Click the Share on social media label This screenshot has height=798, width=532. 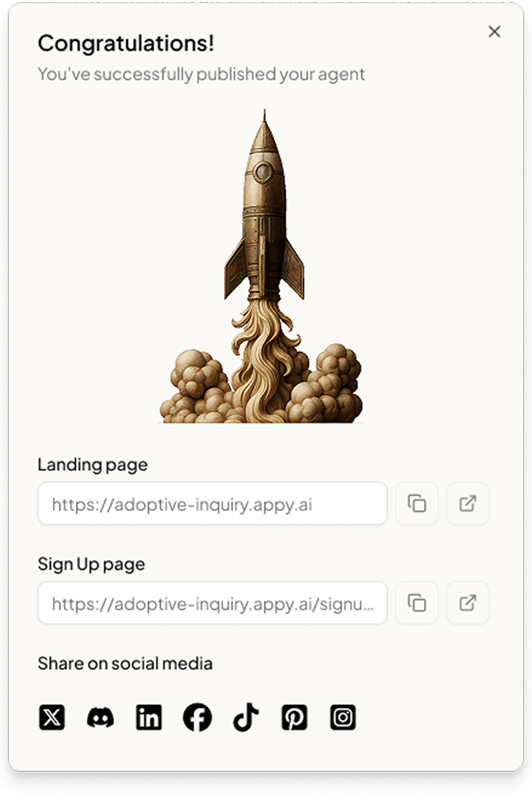coord(125,663)
